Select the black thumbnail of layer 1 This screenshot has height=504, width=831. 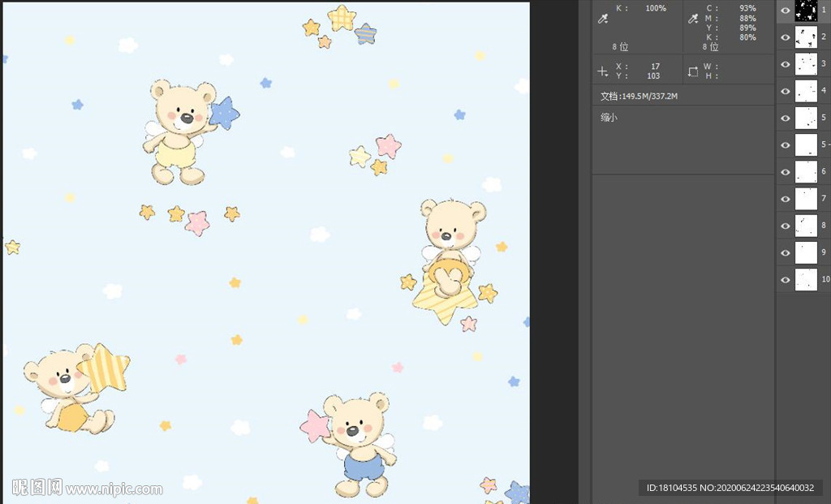(x=806, y=11)
